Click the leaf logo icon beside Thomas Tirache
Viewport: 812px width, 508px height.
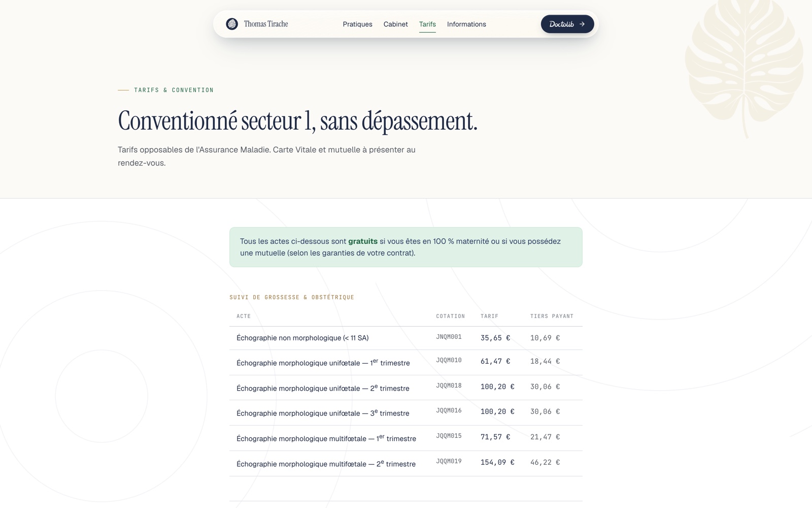coord(232,24)
